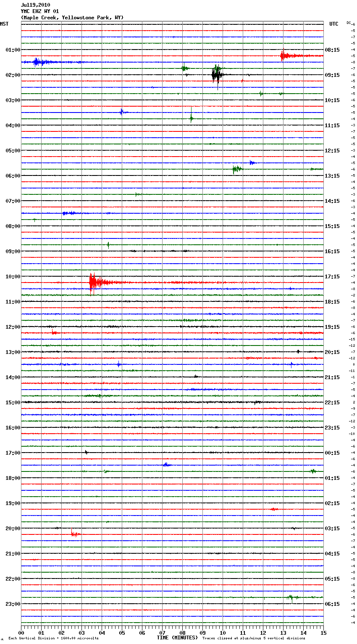This screenshot has height=644, width=357.
Task: Click the vertical division microvolts scale note
Action: coord(53,638)
